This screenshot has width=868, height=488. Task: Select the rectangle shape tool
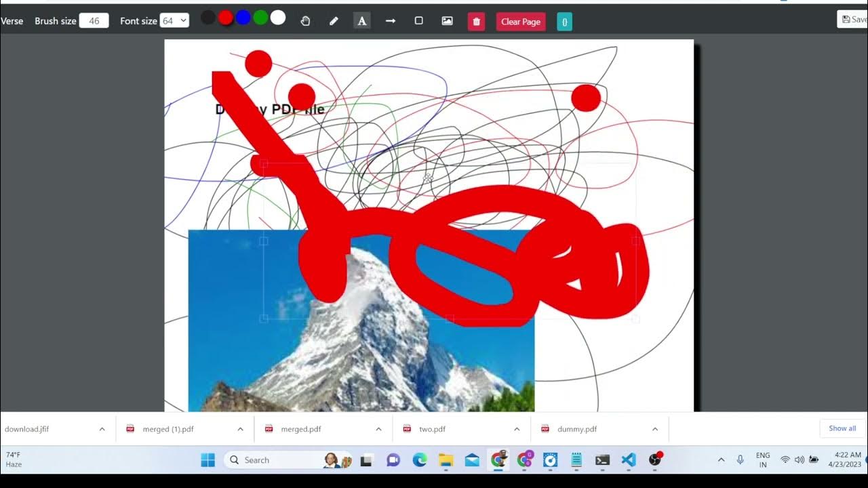[419, 21]
